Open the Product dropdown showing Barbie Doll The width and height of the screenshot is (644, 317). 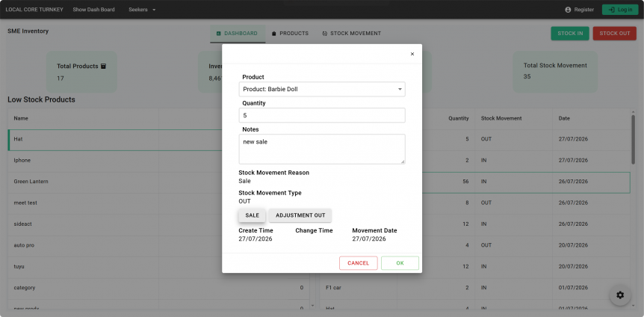[x=322, y=89]
